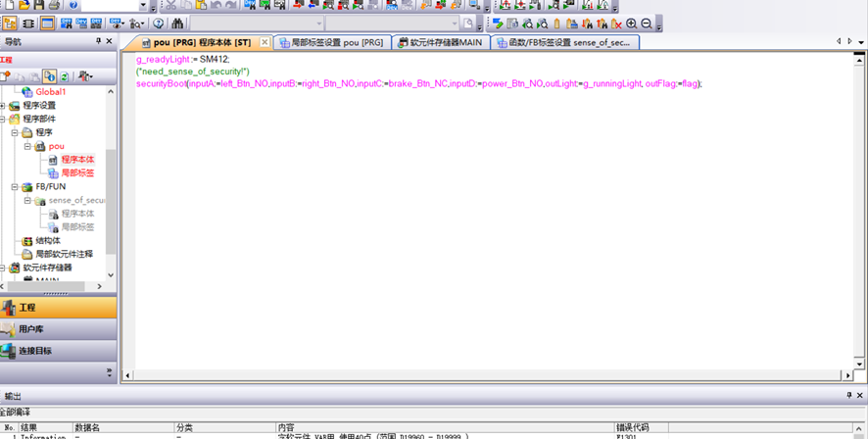868x439 pixels.
Task: Toggle the navigation window view icon
Action: [x=10, y=24]
